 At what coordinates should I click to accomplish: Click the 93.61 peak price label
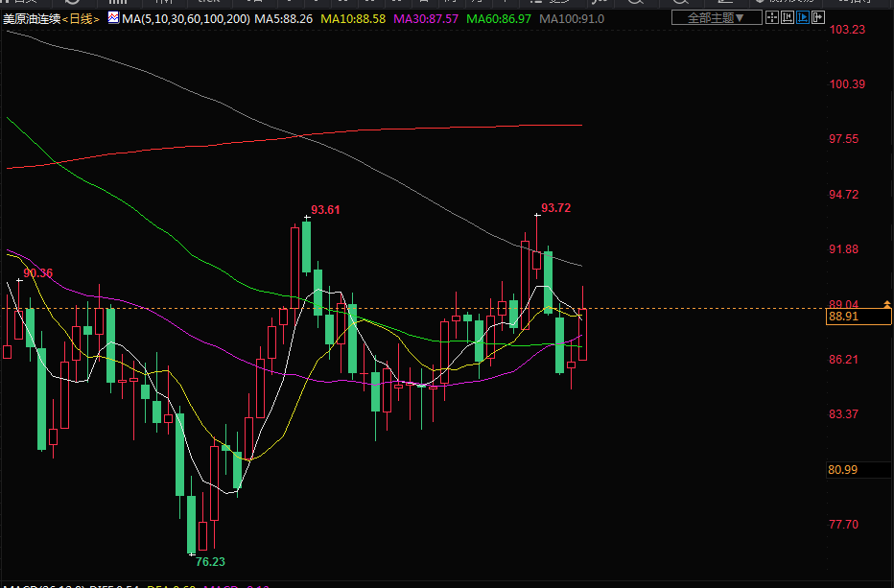(x=326, y=210)
